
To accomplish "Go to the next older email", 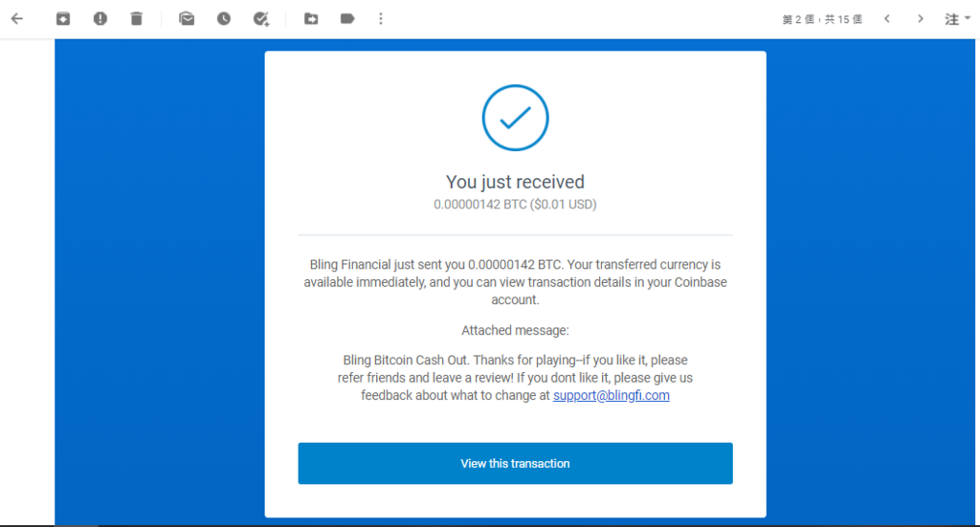I will [921, 19].
